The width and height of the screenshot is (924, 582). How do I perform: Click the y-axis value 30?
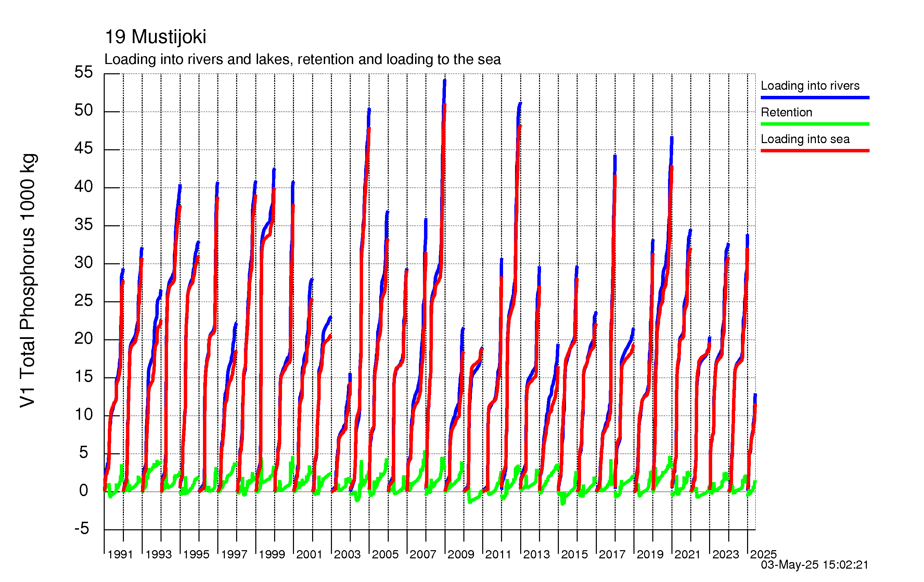84,263
